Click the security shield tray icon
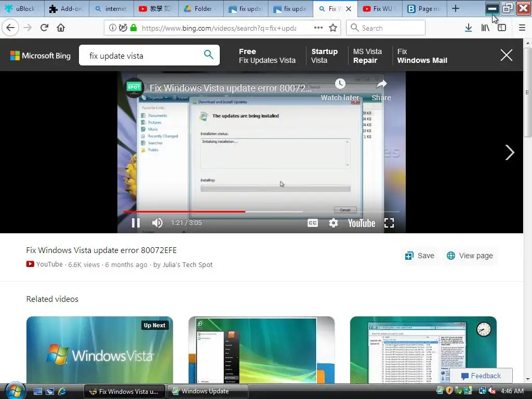 (449, 391)
